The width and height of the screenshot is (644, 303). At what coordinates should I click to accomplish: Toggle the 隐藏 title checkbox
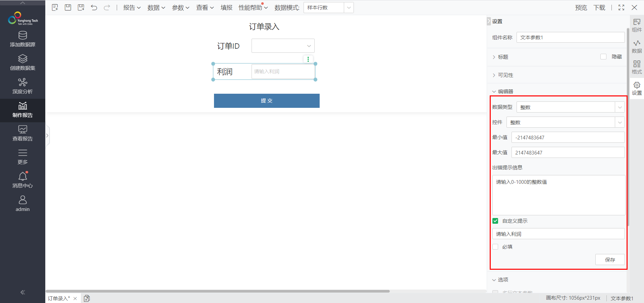[603, 57]
